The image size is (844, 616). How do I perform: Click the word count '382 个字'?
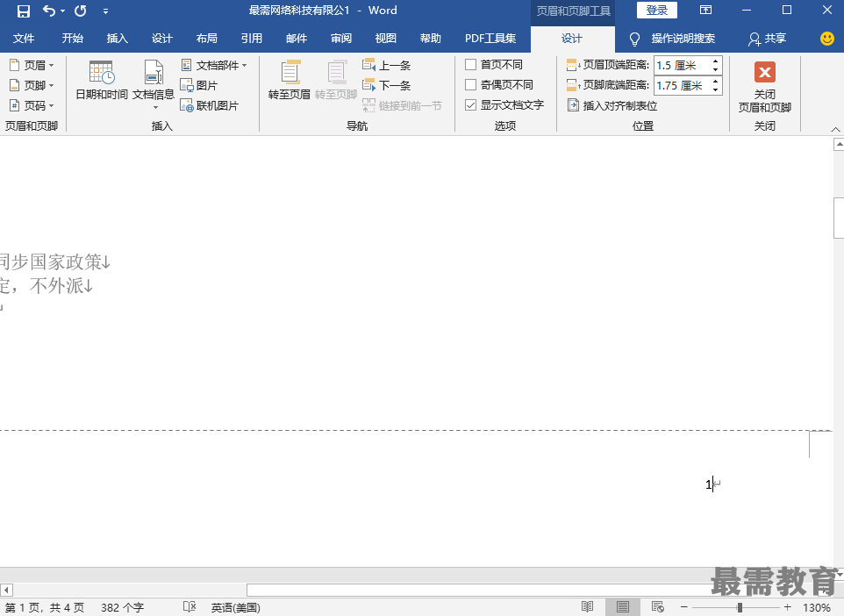click(x=122, y=607)
